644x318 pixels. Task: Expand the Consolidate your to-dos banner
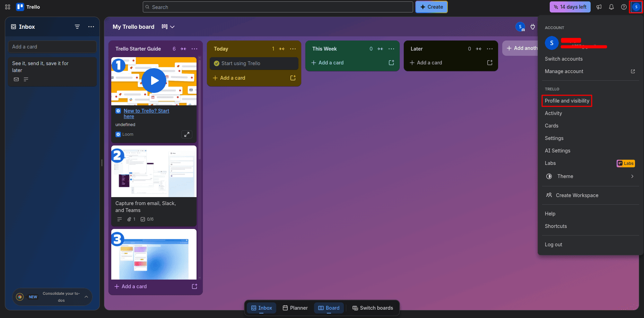click(86, 297)
